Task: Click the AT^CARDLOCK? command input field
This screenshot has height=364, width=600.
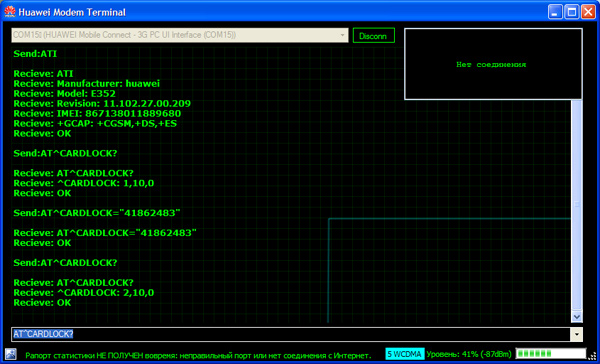Action: click(x=291, y=334)
